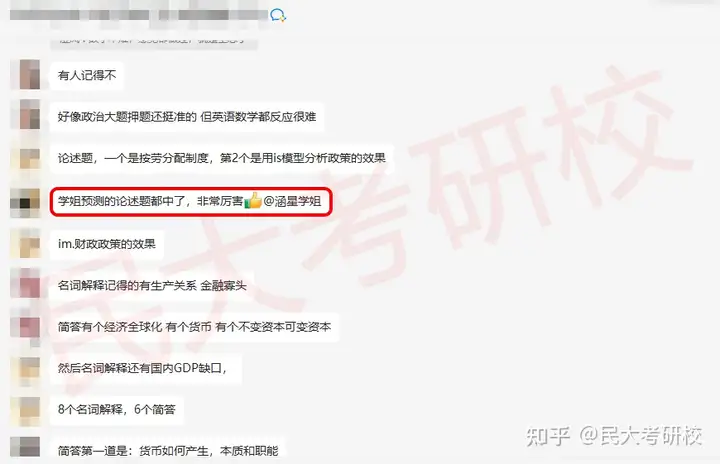Click message about 政治大题押题还挺准的

click(x=187, y=117)
